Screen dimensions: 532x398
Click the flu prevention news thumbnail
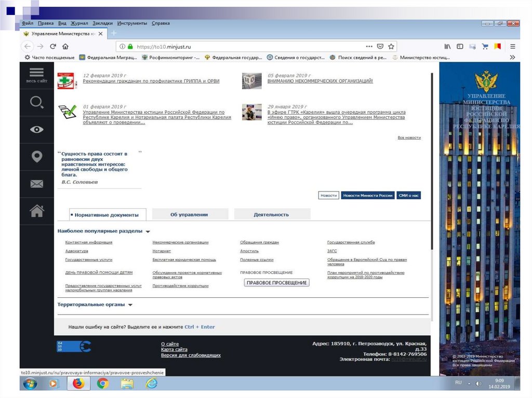pyautogui.click(x=67, y=81)
